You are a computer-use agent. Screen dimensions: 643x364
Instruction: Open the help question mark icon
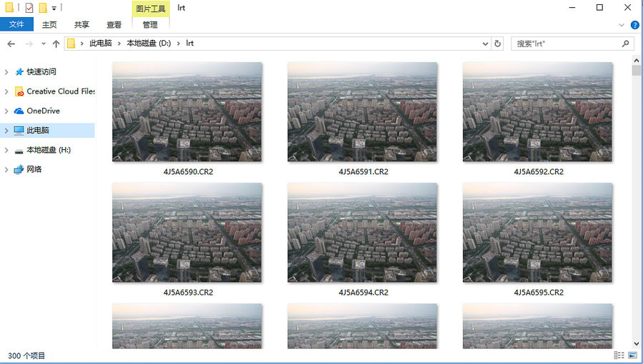635,25
